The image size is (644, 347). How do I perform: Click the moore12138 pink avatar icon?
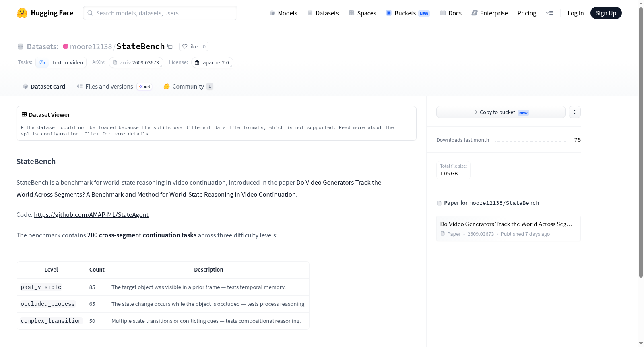[66, 46]
